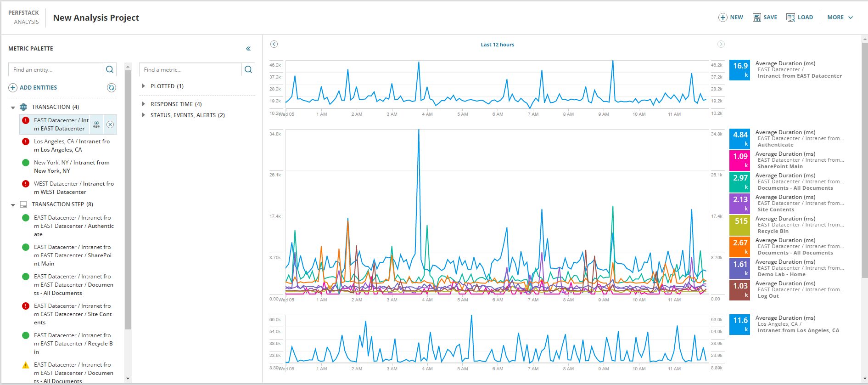
Task: Click the blue 11.6k Los Angeles swatch
Action: 739,324
